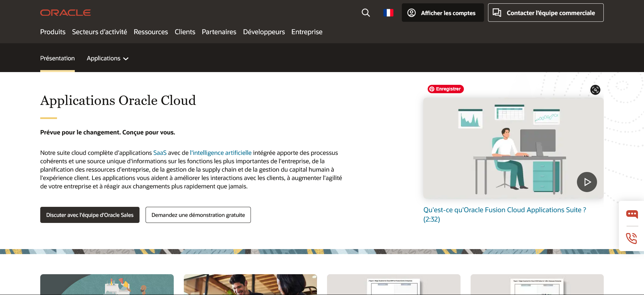Click the French flag country selector
Image resolution: width=644 pixels, height=295 pixels.
tap(388, 13)
